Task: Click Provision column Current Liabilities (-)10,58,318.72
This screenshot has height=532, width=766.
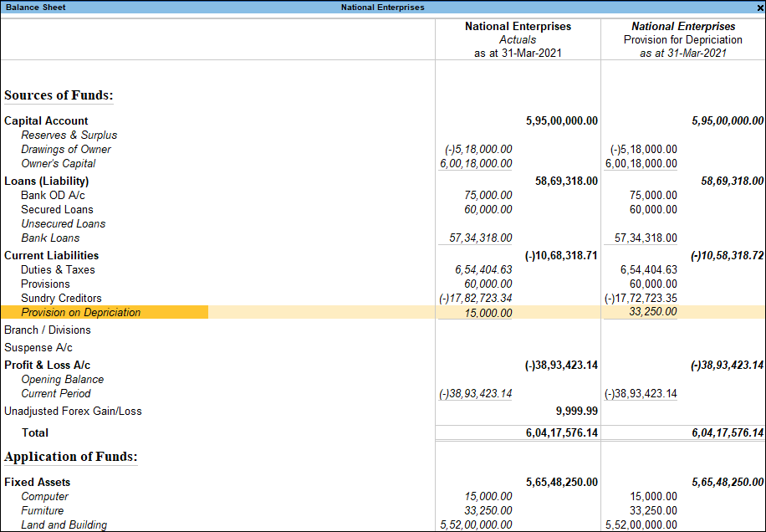Action: click(727, 255)
